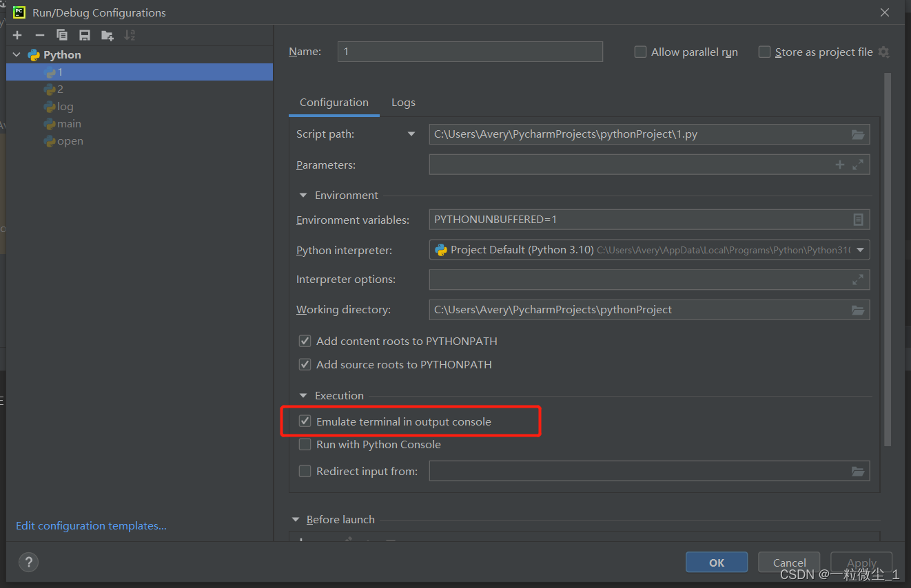Screen dimensions: 911x588
Task: Click the Cancel button
Action: pyautogui.click(x=789, y=563)
